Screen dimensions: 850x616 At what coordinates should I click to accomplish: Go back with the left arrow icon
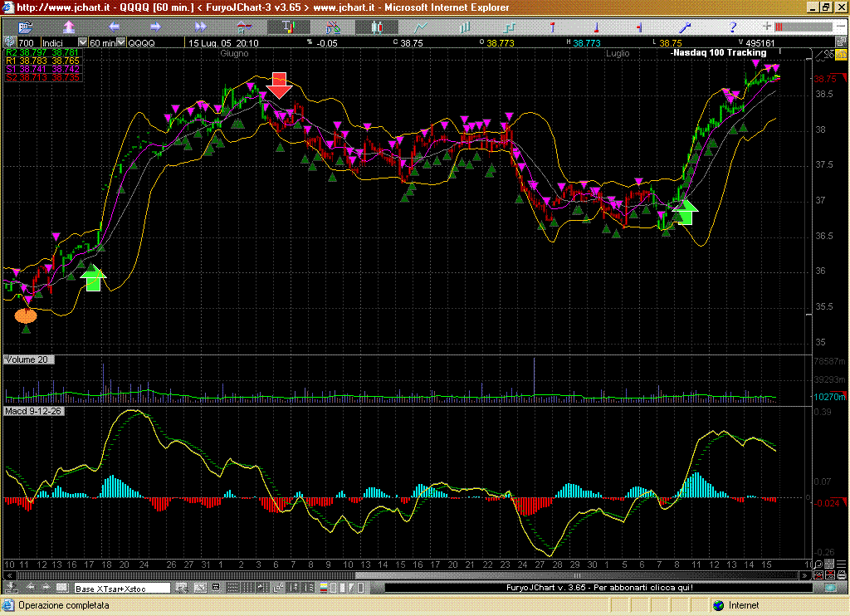pyautogui.click(x=115, y=27)
